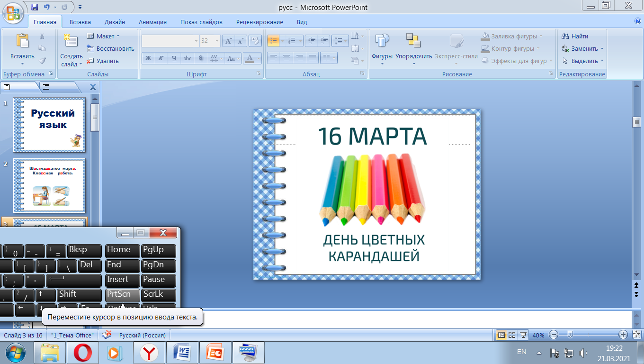This screenshot has height=364, width=644.
Task: Clear formatting with the eraser icon
Action: coord(255,41)
